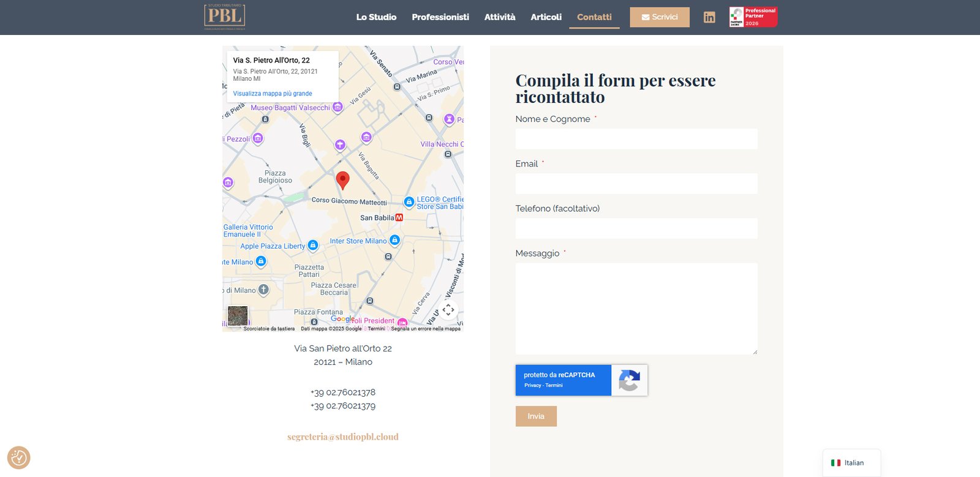This screenshot has height=477, width=980.
Task: Switch map to satellite view thumbnail
Action: [x=238, y=315]
